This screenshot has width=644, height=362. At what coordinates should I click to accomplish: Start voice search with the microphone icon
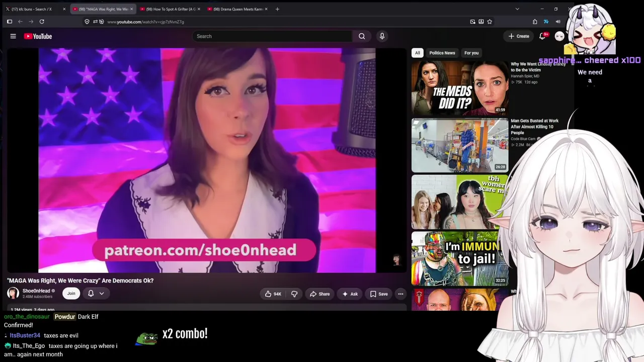(382, 36)
